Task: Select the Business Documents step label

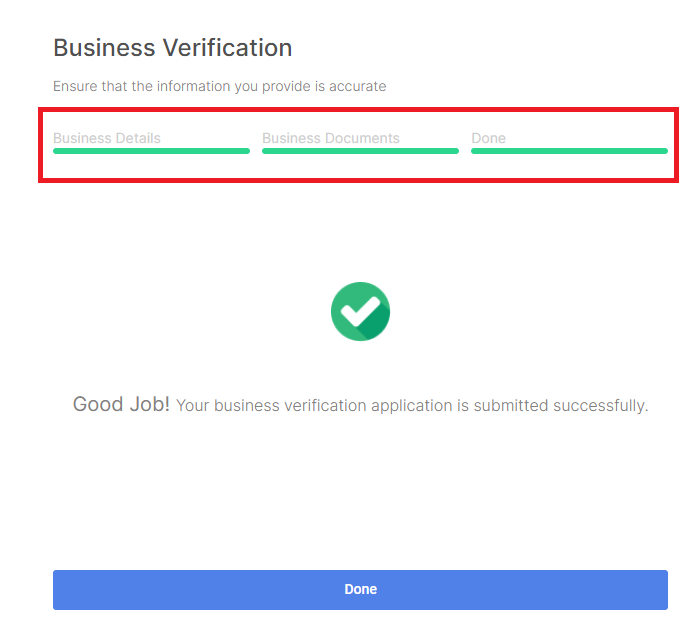Action: (331, 138)
